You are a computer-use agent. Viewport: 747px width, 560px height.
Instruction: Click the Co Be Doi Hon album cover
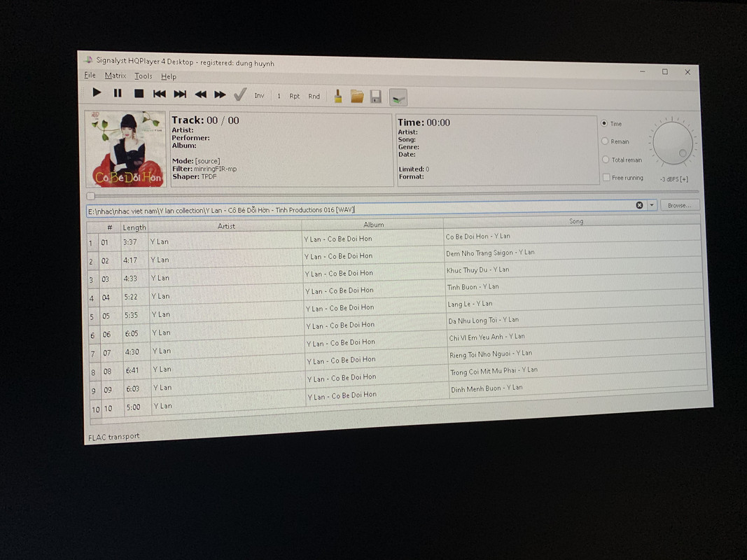click(126, 148)
